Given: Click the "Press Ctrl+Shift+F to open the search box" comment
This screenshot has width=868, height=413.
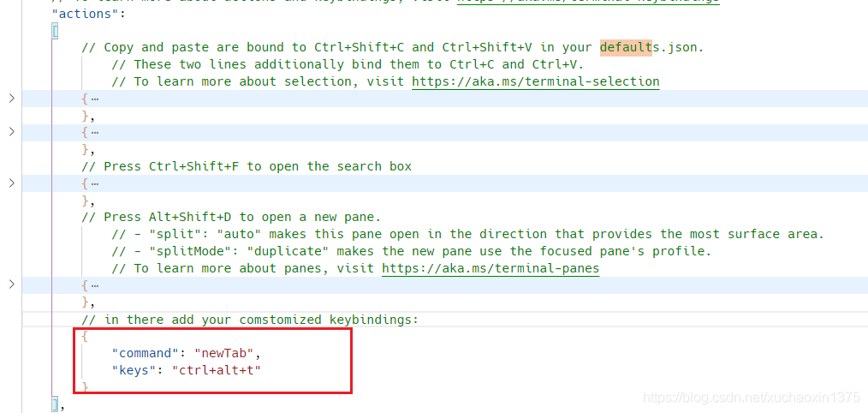Looking at the screenshot, I should pos(247,166).
